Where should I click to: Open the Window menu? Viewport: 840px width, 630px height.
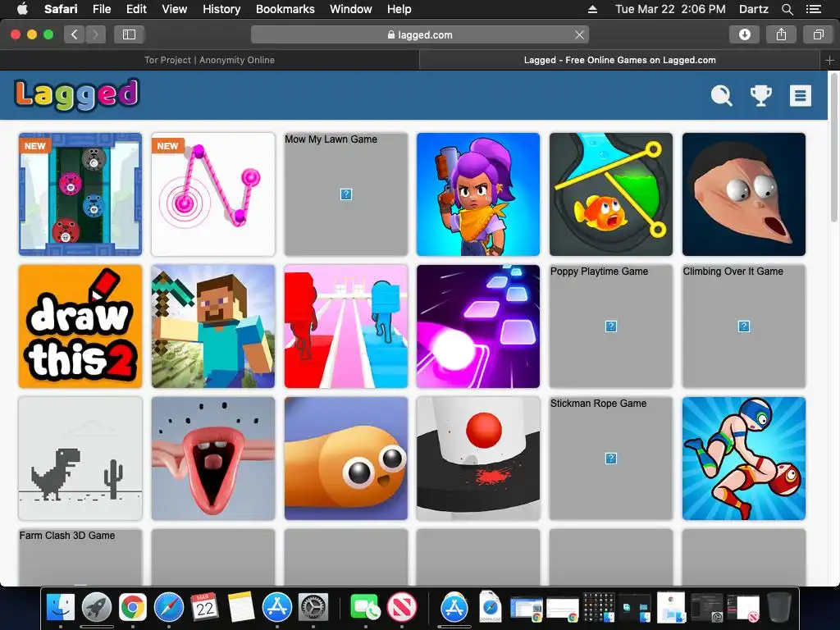351,9
